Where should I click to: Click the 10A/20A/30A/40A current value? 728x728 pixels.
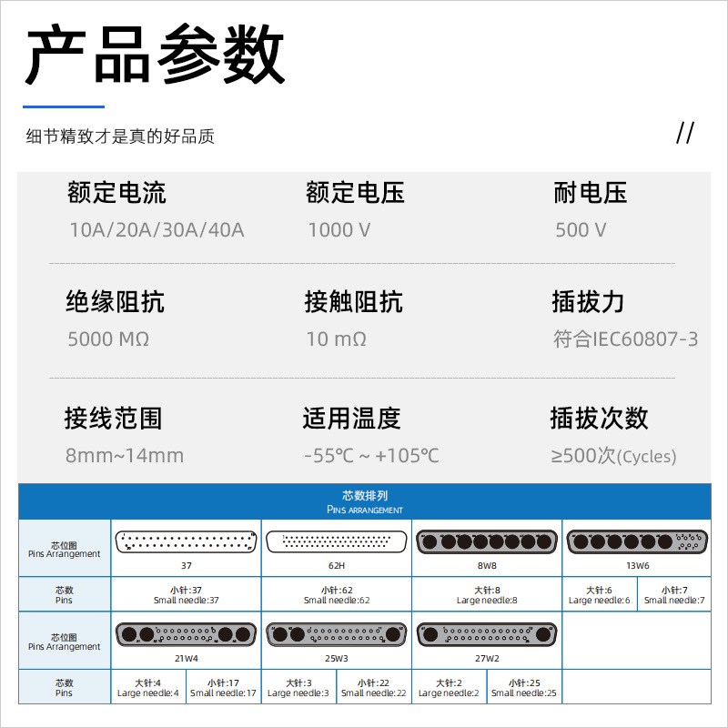[x=157, y=229]
